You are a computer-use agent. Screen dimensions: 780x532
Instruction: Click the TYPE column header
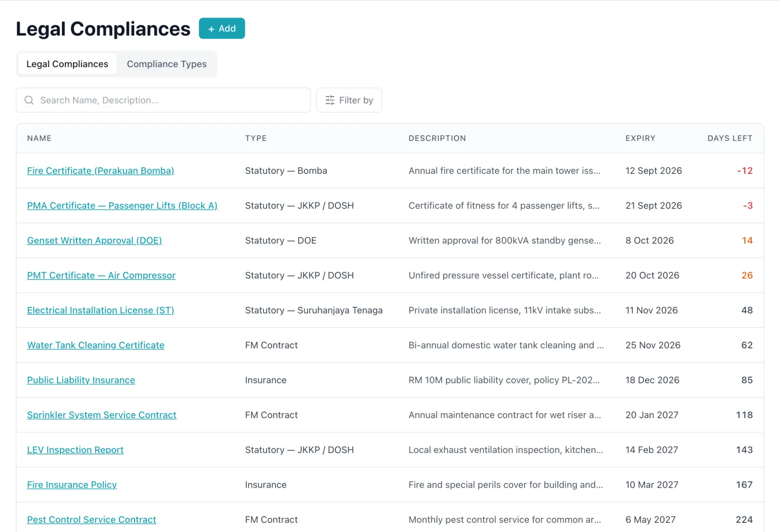256,138
